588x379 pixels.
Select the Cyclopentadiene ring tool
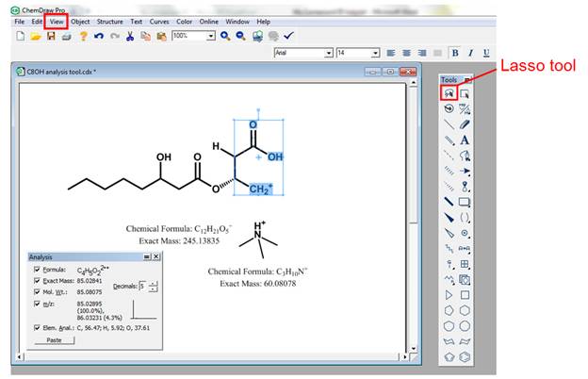tap(449, 357)
